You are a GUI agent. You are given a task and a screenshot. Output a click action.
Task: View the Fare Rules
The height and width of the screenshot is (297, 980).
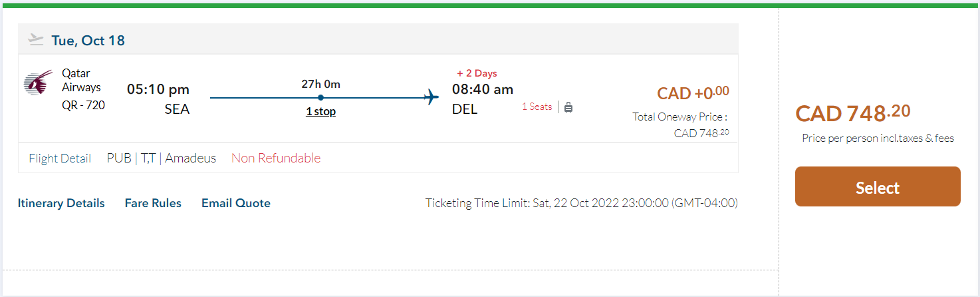pyautogui.click(x=153, y=203)
